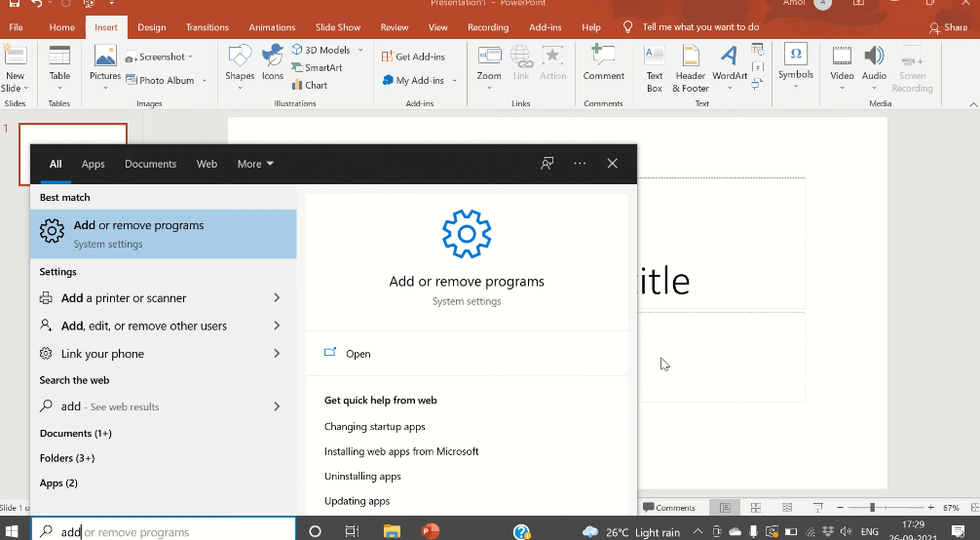The height and width of the screenshot is (540, 980).
Task: Click the Windows Start button
Action: tap(12, 531)
